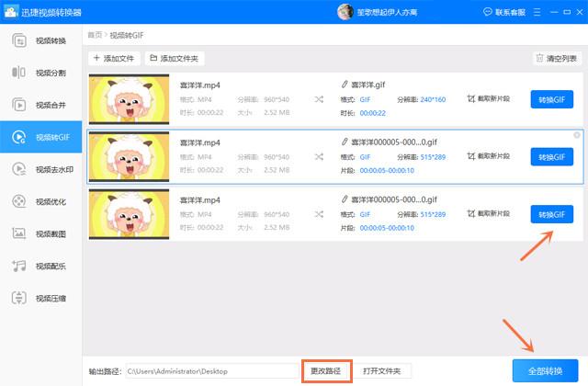This screenshot has width=588, height=386.
Task: Click 转换GIF for the second file
Action: [551, 157]
